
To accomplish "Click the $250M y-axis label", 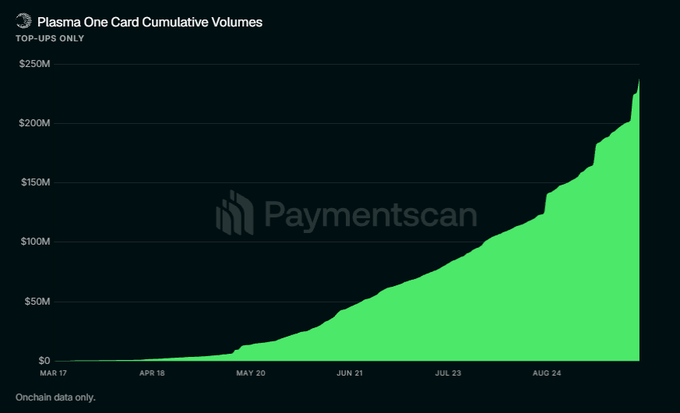I will coord(35,64).
